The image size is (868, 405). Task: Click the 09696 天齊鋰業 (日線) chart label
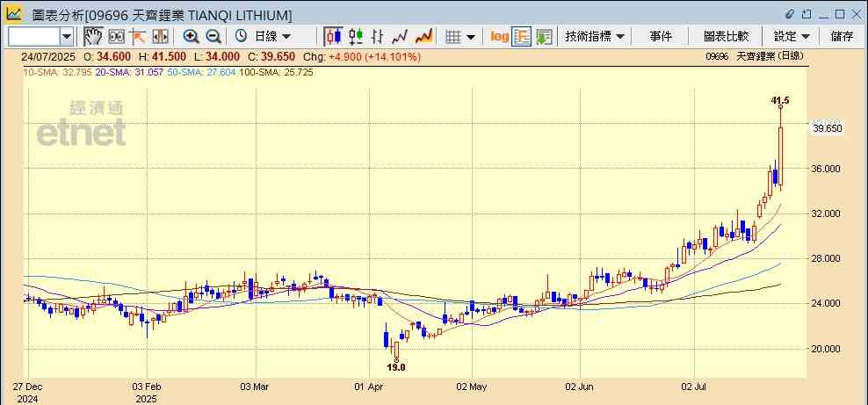(756, 56)
